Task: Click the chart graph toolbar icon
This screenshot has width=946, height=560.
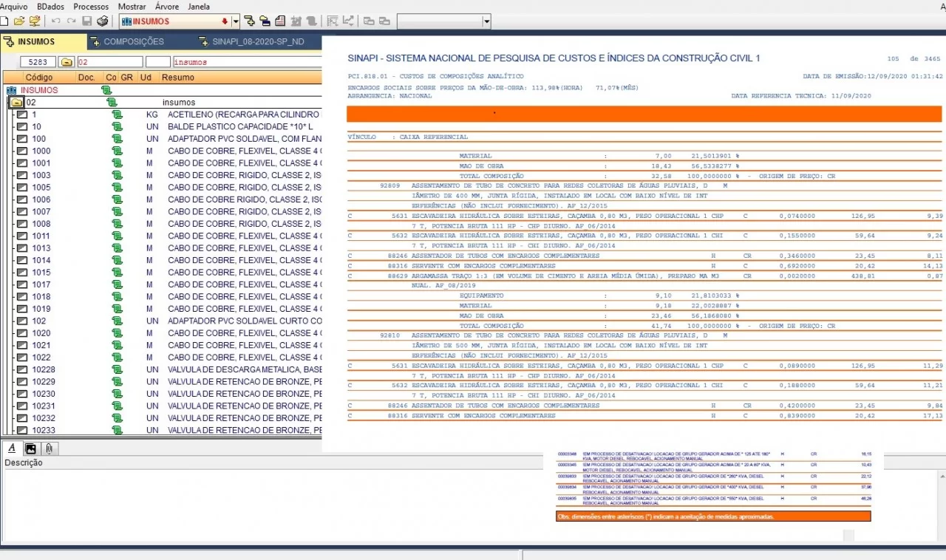Action: point(348,21)
